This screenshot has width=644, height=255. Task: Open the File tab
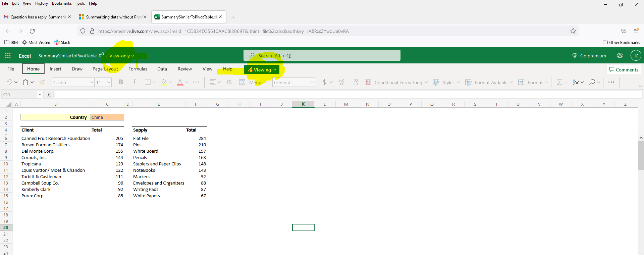pyautogui.click(x=11, y=69)
